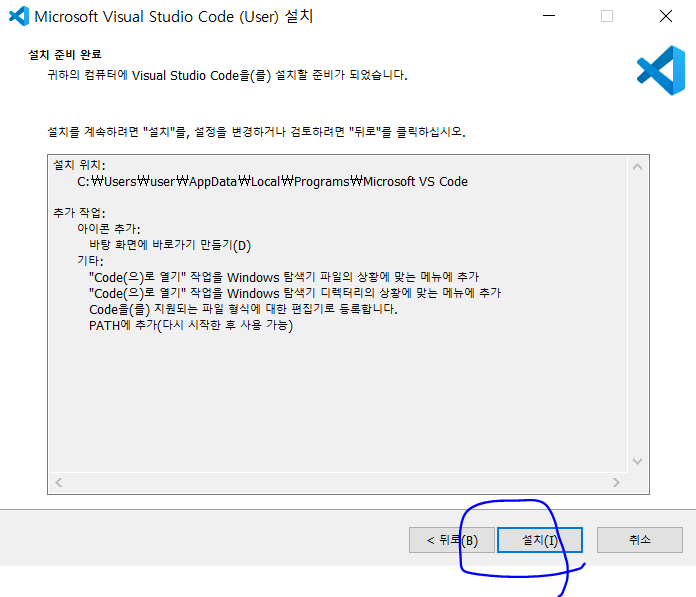Click the 설치 준비 완료 heading
This screenshot has height=597, width=696.
pos(65,55)
